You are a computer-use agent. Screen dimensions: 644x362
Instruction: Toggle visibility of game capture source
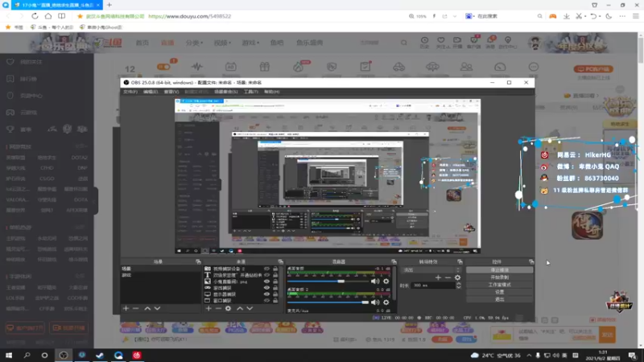click(x=266, y=288)
